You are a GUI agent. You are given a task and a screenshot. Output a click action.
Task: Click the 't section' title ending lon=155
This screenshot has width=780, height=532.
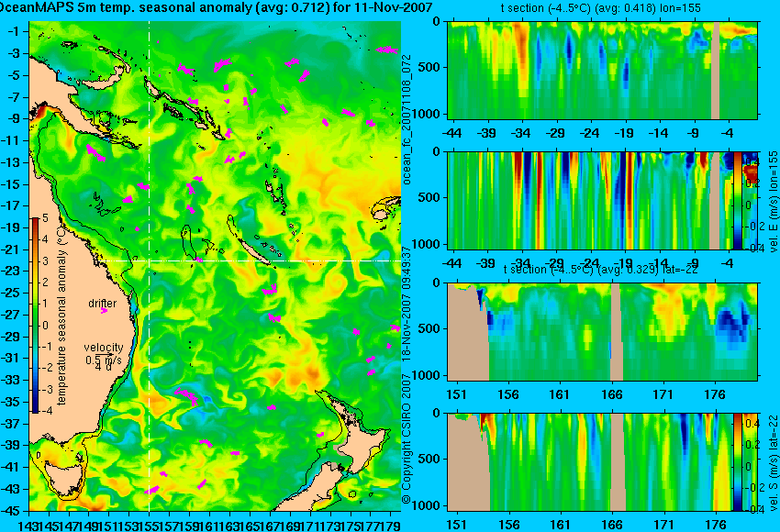(x=600, y=8)
